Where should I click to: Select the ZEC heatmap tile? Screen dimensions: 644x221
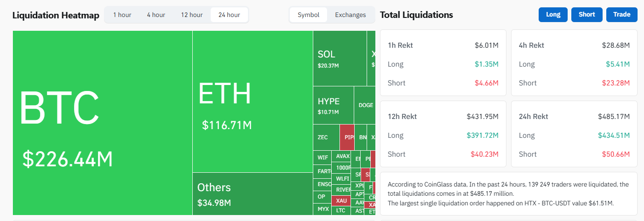pos(326,137)
